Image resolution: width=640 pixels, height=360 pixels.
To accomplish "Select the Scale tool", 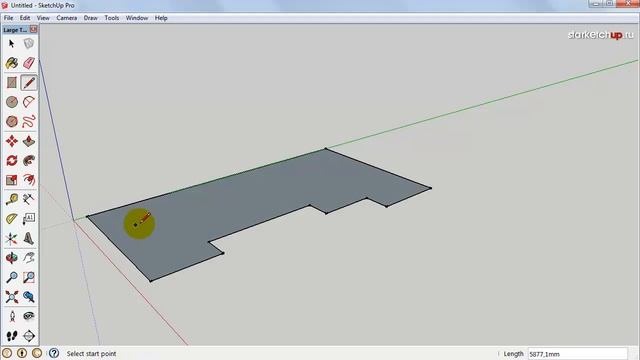I will click(11, 180).
